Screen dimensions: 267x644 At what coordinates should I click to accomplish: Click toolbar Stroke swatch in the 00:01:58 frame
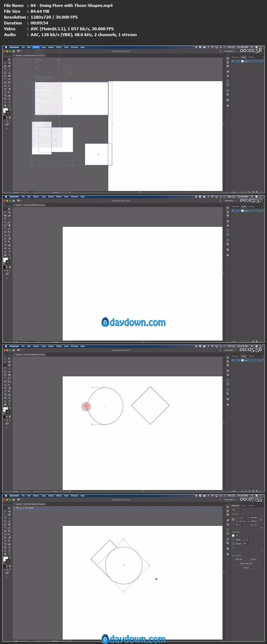[x=8, y=113]
